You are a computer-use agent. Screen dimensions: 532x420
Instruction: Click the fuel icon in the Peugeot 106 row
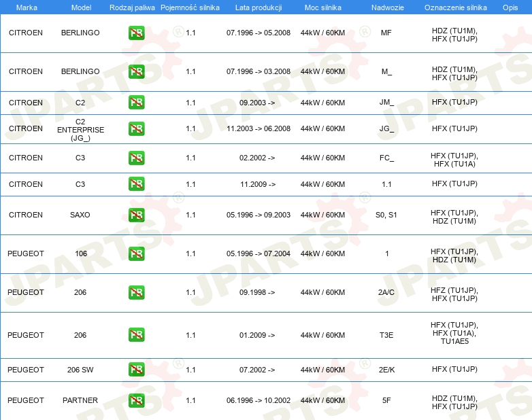click(x=136, y=253)
